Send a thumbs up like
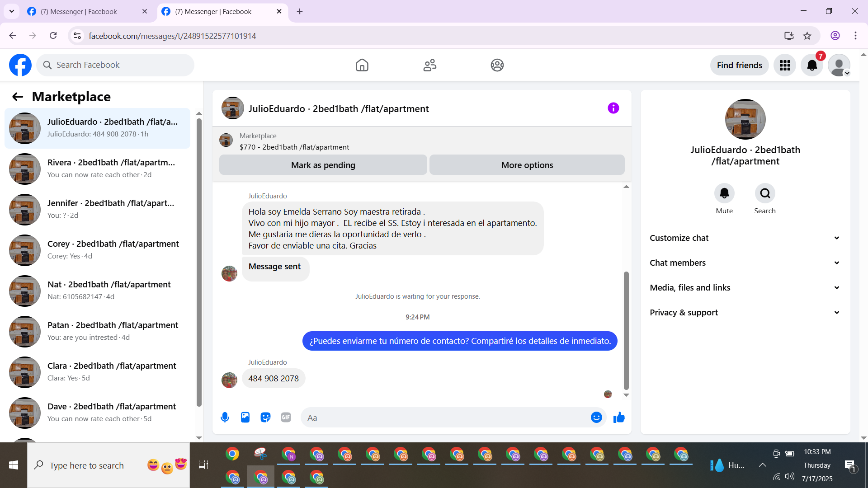The image size is (868, 488). pyautogui.click(x=619, y=418)
